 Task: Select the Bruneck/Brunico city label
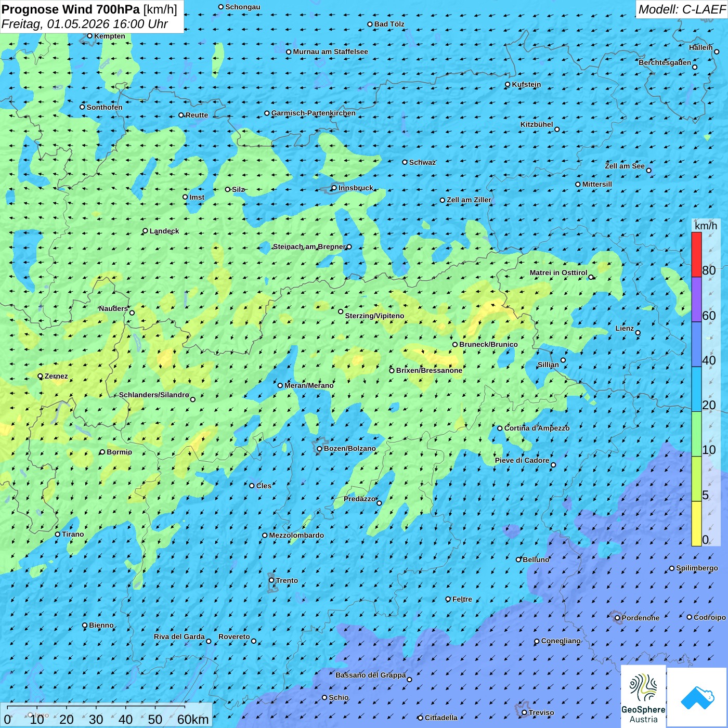point(488,344)
